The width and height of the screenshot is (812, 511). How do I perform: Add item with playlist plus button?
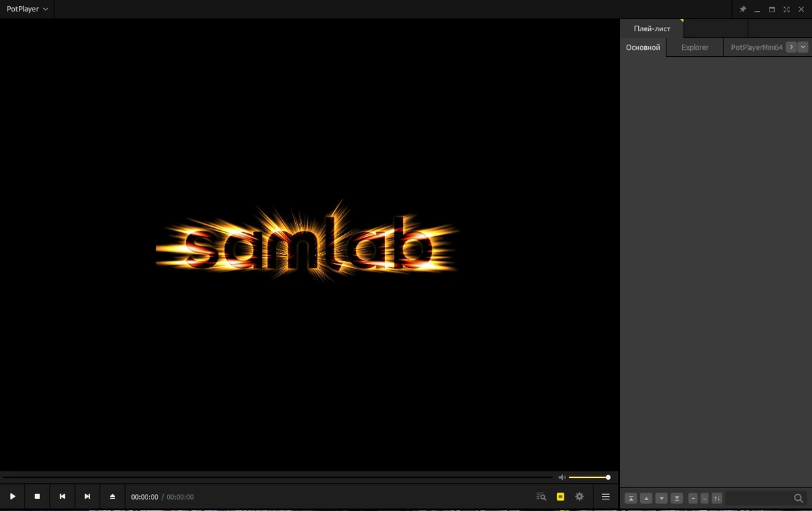coord(692,498)
